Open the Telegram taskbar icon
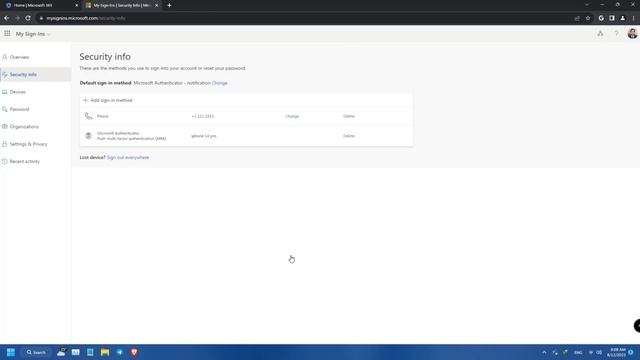 tap(120, 352)
